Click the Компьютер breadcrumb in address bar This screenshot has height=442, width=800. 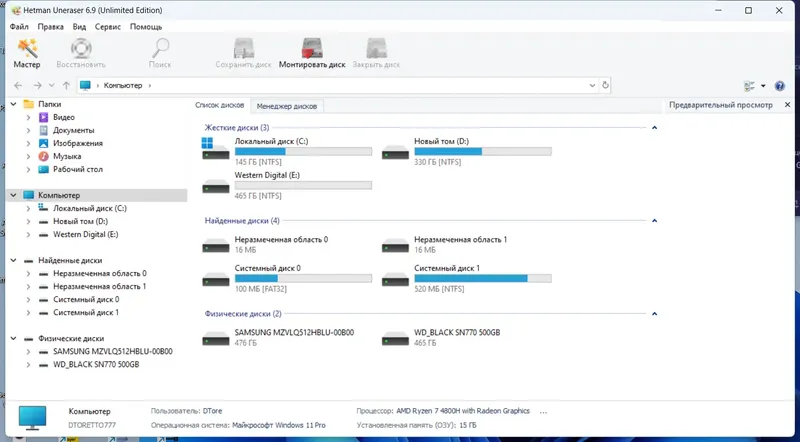click(122, 85)
